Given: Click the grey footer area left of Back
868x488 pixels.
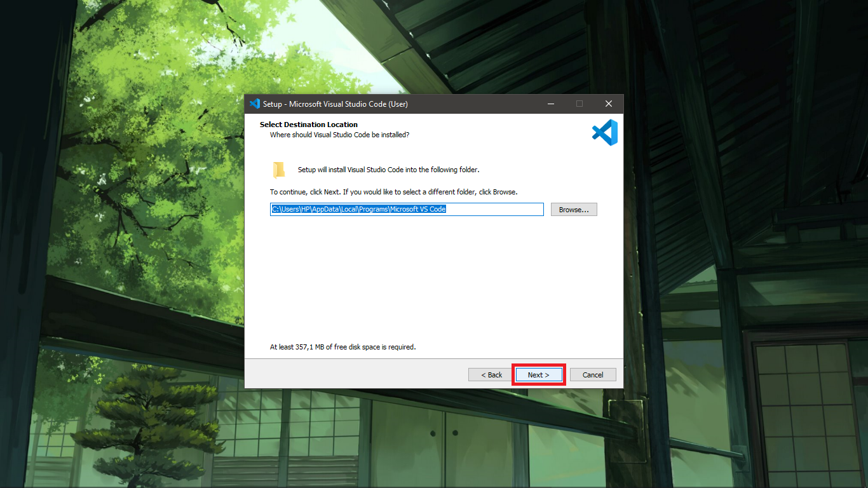Looking at the screenshot, I should pyautogui.click(x=356, y=374).
